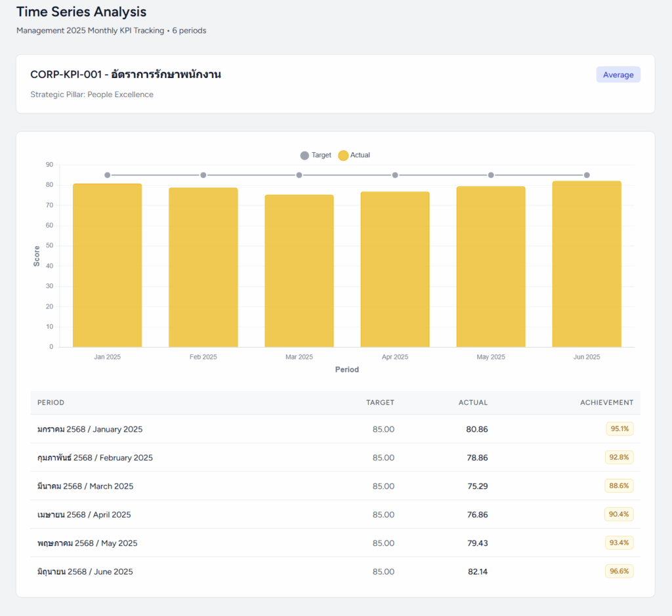This screenshot has width=672, height=616.
Task: Select the Mar 2025 actual bar
Action: point(299,270)
